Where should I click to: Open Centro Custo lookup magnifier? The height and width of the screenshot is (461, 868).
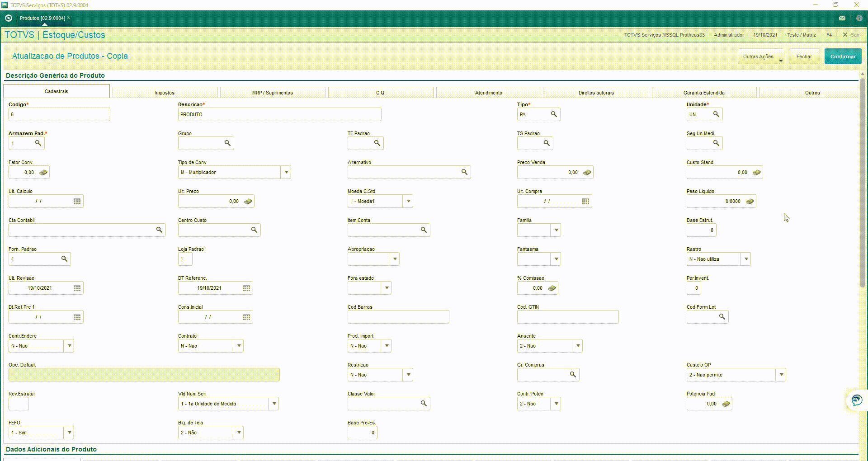[255, 230]
